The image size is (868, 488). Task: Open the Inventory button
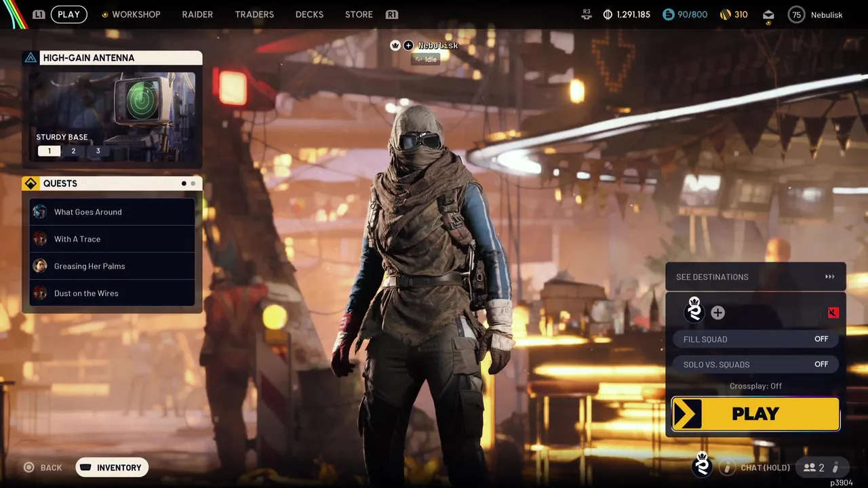click(x=112, y=467)
